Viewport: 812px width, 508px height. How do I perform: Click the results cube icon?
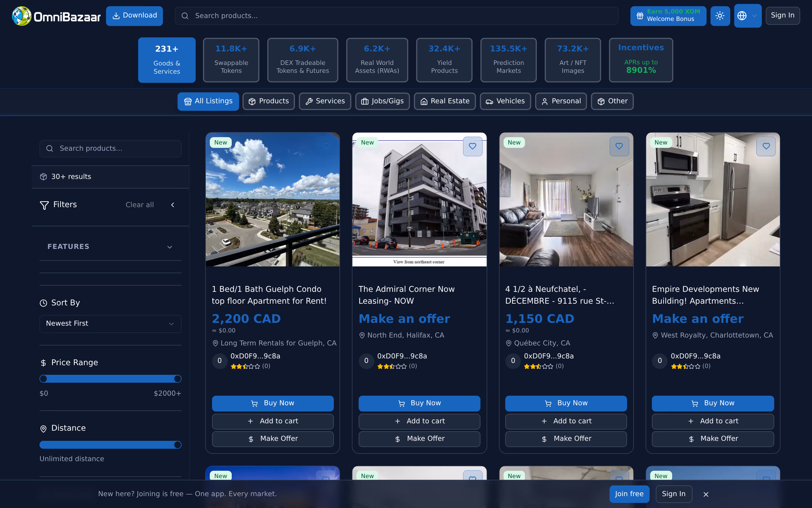tap(43, 177)
